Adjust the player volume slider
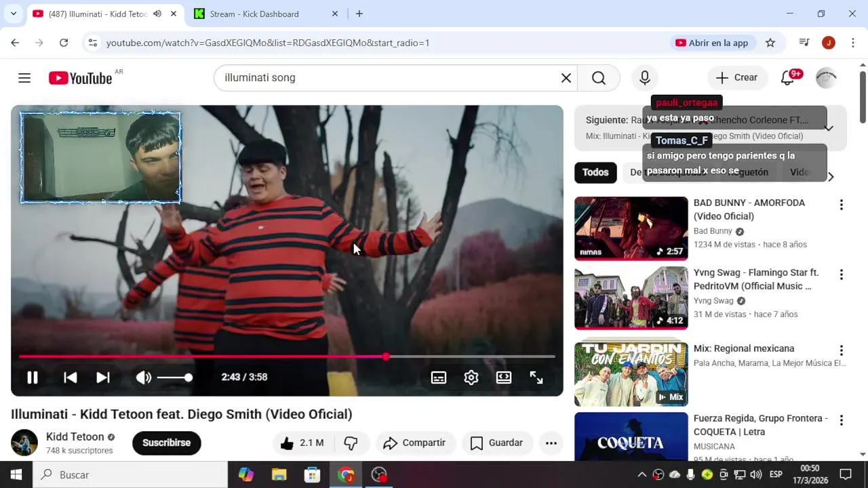This screenshot has height=488, width=868. pos(174,378)
